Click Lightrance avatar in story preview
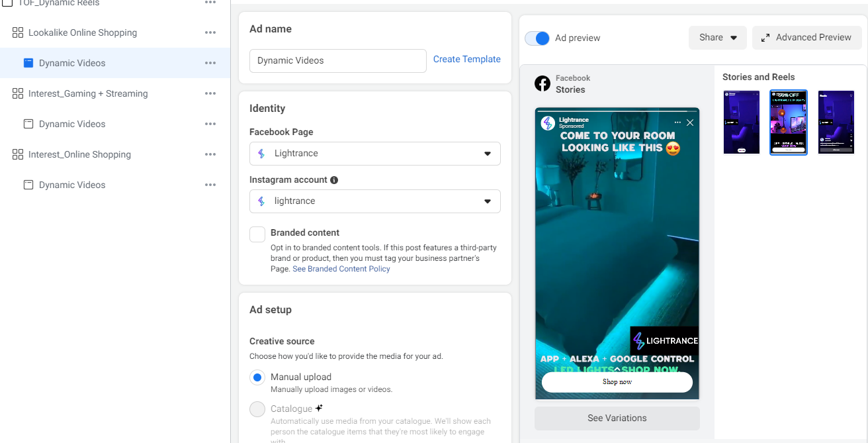This screenshot has width=868, height=443. point(548,123)
